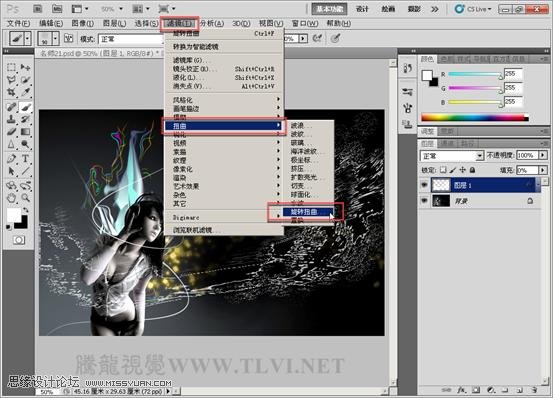Select the Path Selection tool
The width and height of the screenshot is (553, 398).
tap(11, 171)
